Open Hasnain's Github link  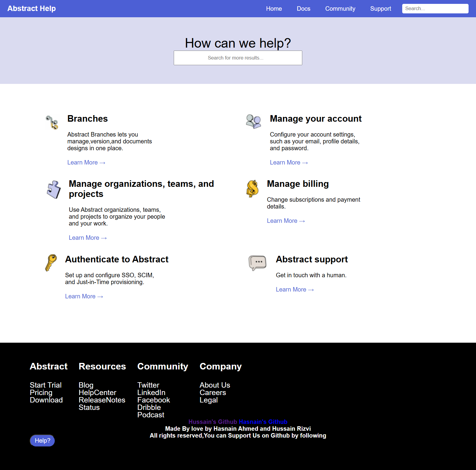[x=263, y=422]
